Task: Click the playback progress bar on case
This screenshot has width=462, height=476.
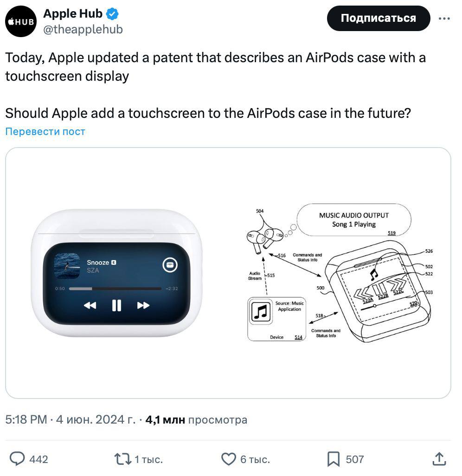Action: click(115, 289)
